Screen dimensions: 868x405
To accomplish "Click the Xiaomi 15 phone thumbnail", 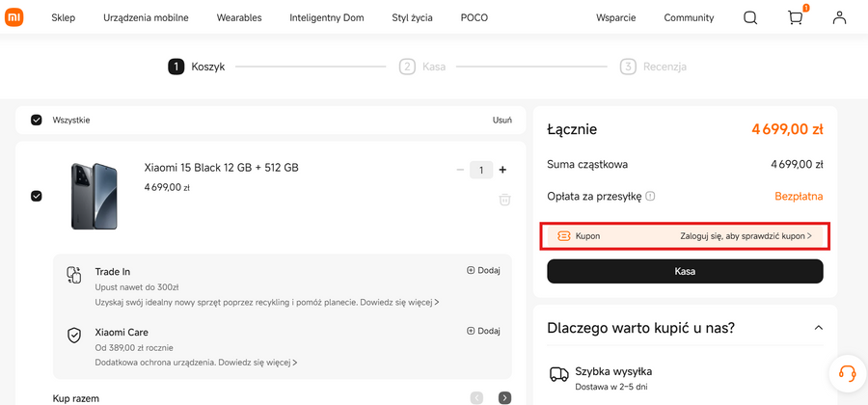I will [x=94, y=196].
